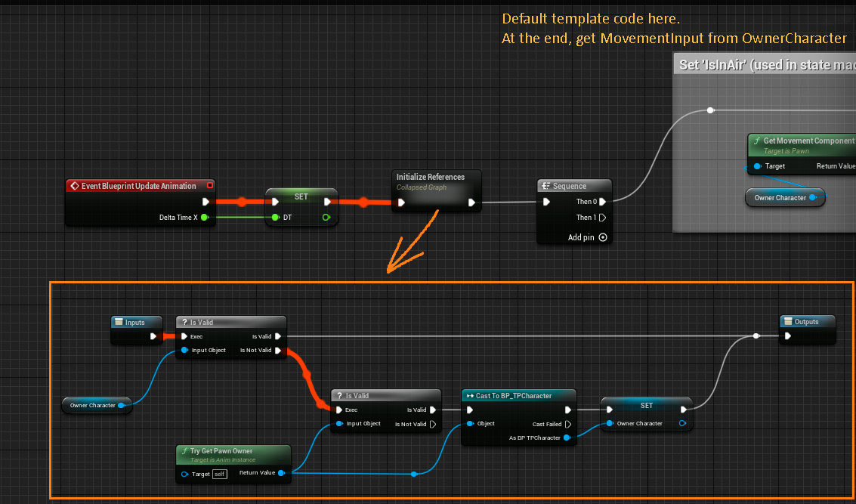Click Owner Character input pin on SET node
Screen dimensions: 856x504
point(610,423)
